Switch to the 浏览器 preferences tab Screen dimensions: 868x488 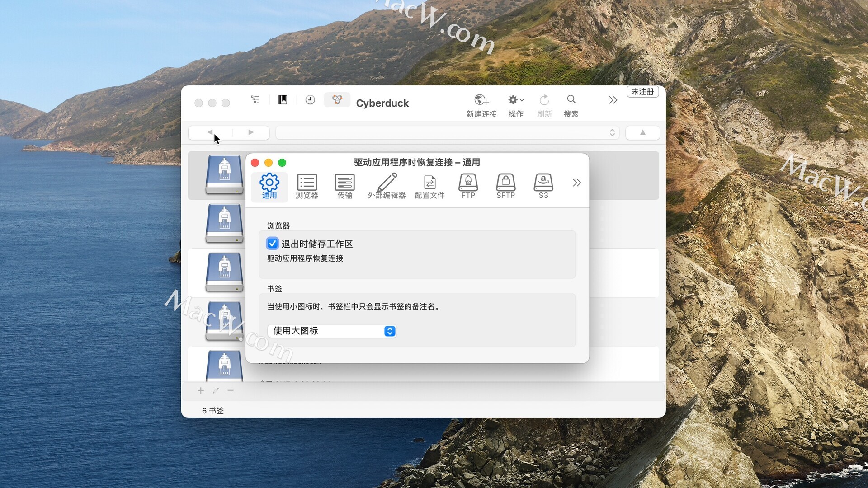click(307, 186)
